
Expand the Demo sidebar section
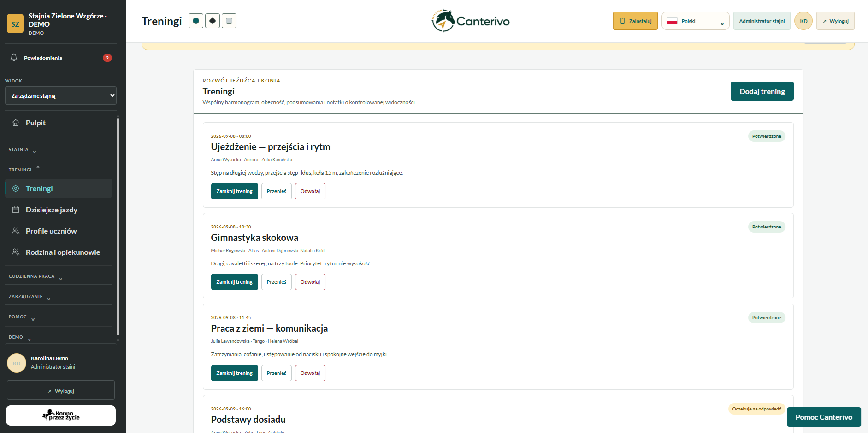59,337
